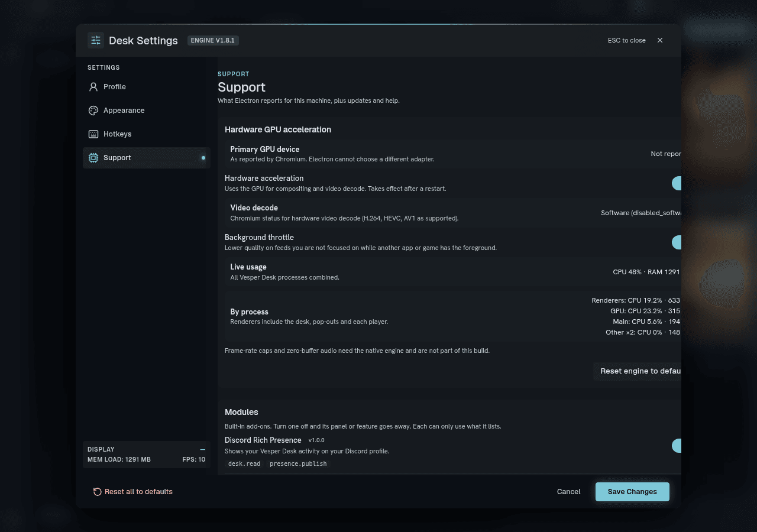Click the Software (disabled_software) decode status value
The image size is (757, 532).
click(x=641, y=213)
